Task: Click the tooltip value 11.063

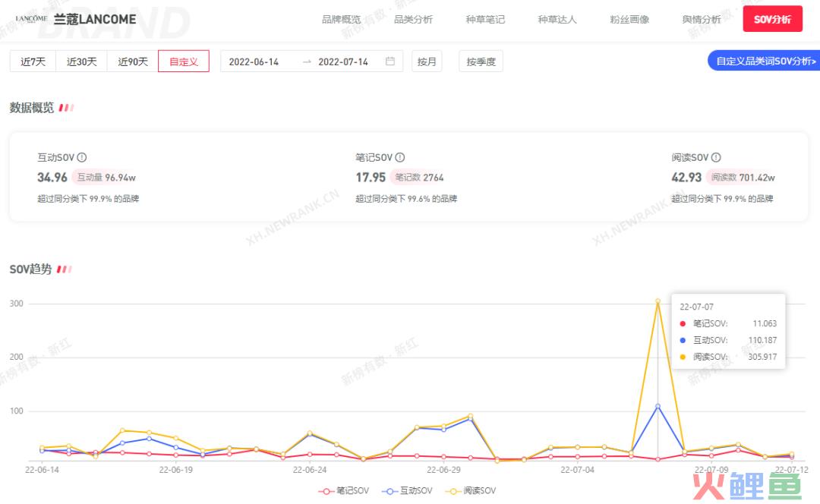Action: pos(765,323)
